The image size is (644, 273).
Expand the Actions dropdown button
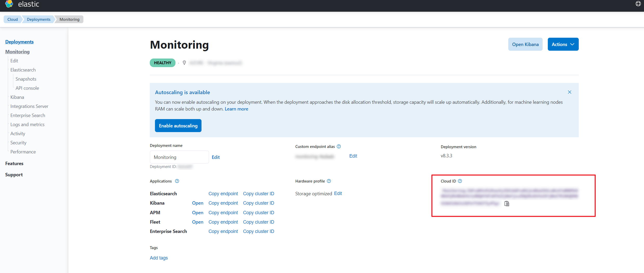point(563,44)
